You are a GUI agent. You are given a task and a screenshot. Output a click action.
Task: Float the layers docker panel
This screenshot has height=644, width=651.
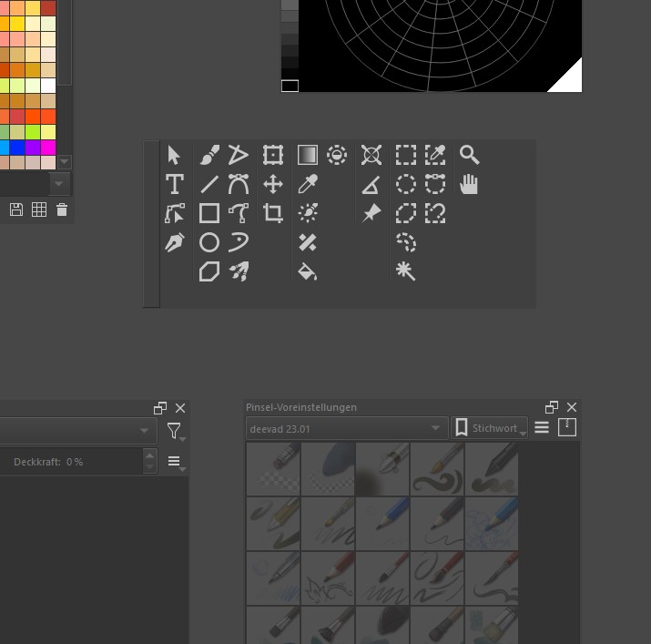coord(160,408)
